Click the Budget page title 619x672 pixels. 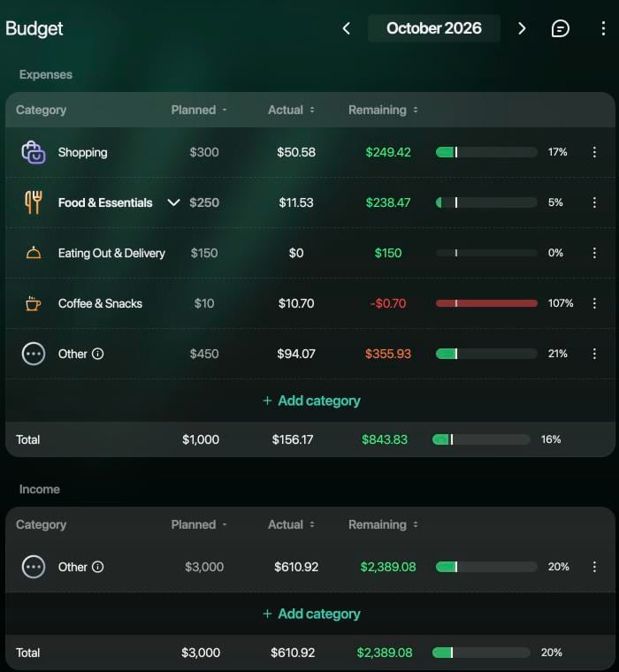(34, 28)
